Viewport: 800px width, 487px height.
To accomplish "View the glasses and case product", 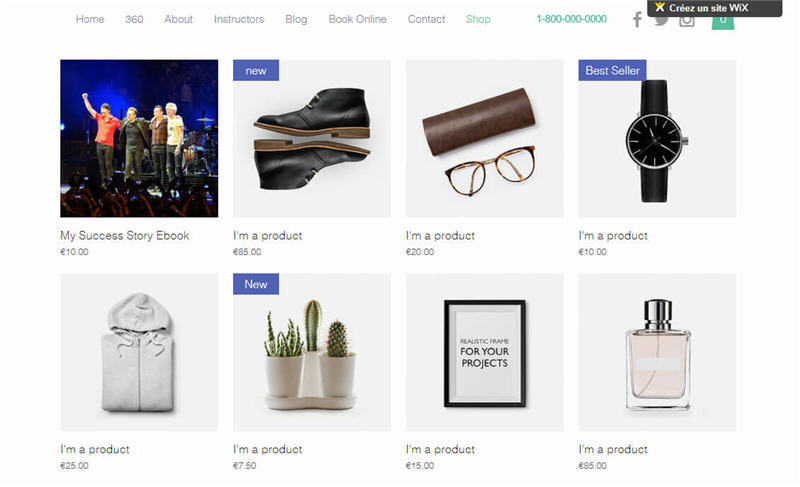I will (485, 138).
